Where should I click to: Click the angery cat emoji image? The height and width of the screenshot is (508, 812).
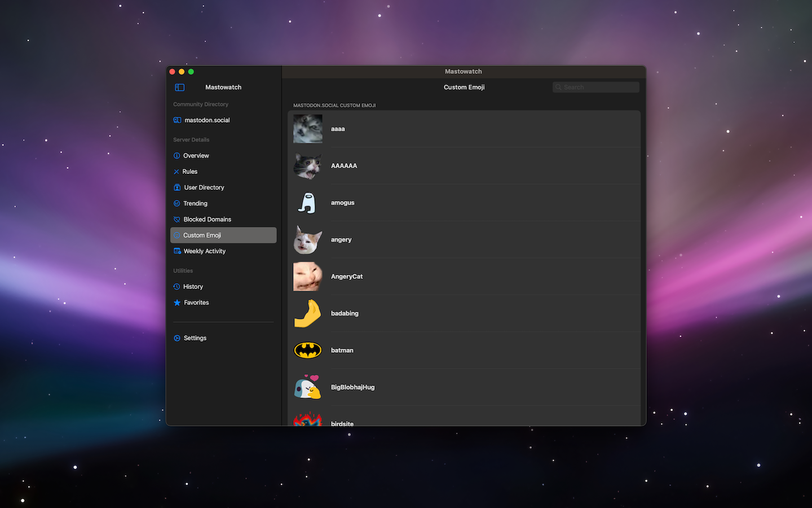click(308, 240)
